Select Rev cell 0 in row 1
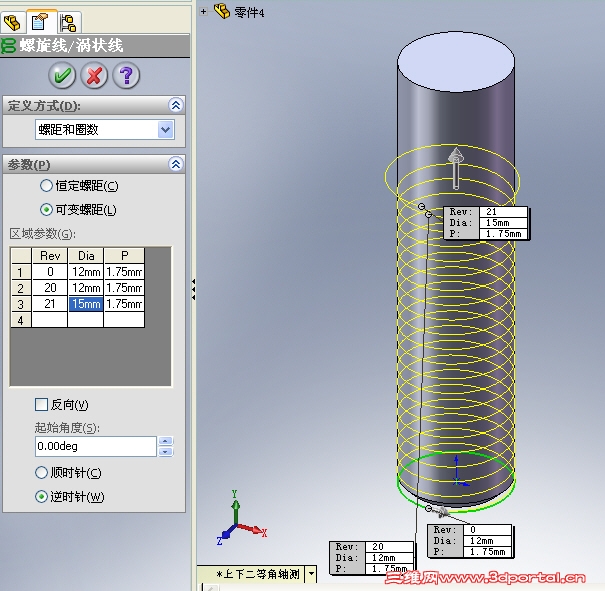 (50, 272)
